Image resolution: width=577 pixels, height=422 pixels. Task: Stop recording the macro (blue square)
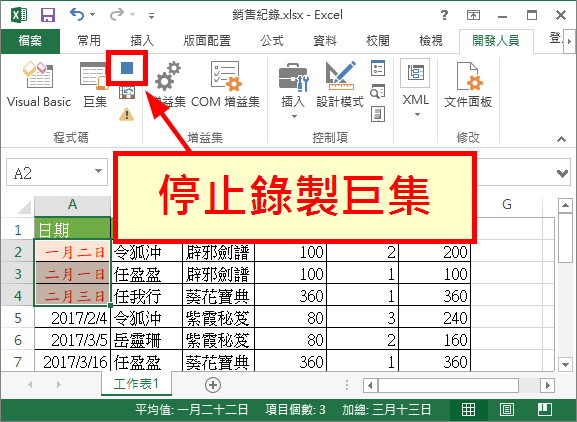click(x=127, y=68)
